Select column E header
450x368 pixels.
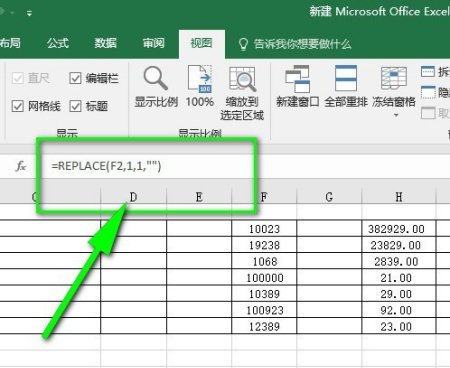(199, 197)
